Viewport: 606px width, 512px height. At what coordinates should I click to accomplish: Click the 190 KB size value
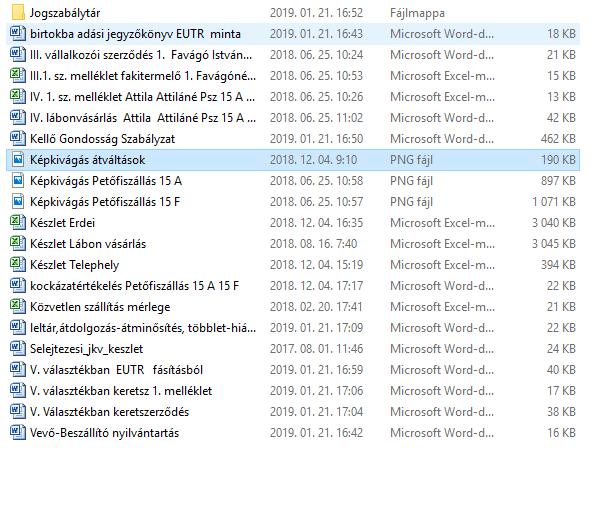coord(558,160)
